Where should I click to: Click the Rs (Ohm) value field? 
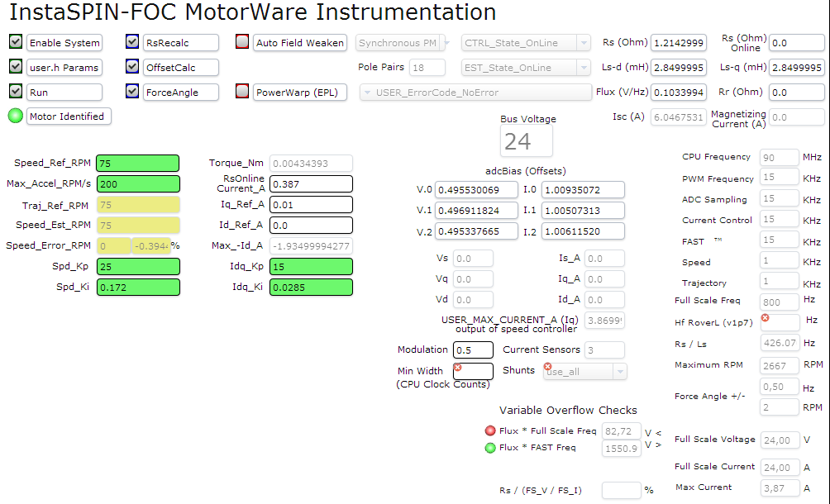(678, 43)
